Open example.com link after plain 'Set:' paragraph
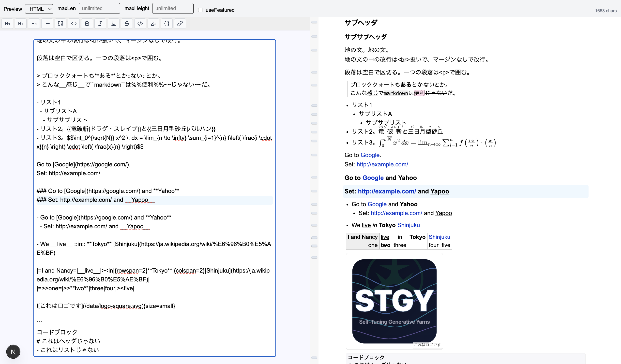The height and width of the screenshot is (364, 621). pos(382,164)
